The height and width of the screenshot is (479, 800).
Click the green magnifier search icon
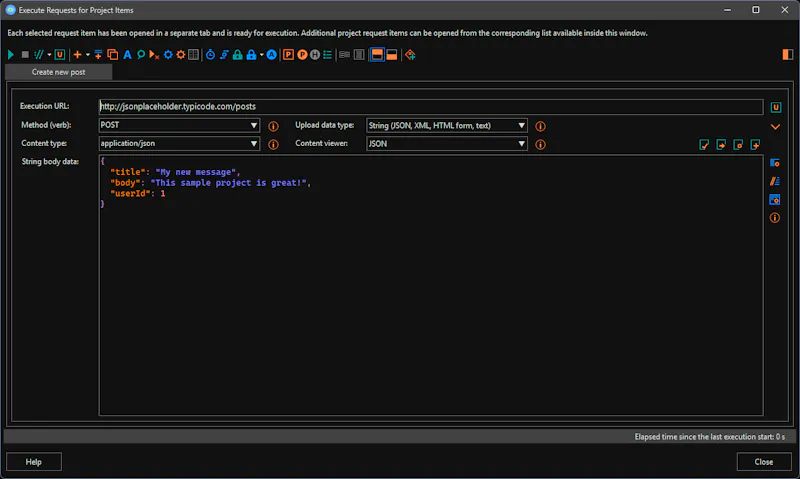click(141, 55)
